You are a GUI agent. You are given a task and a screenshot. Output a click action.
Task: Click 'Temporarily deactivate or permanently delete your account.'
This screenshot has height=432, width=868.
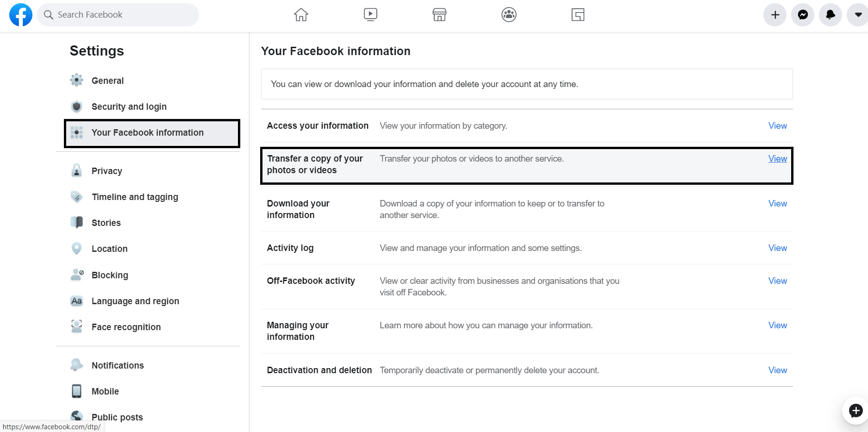point(489,370)
